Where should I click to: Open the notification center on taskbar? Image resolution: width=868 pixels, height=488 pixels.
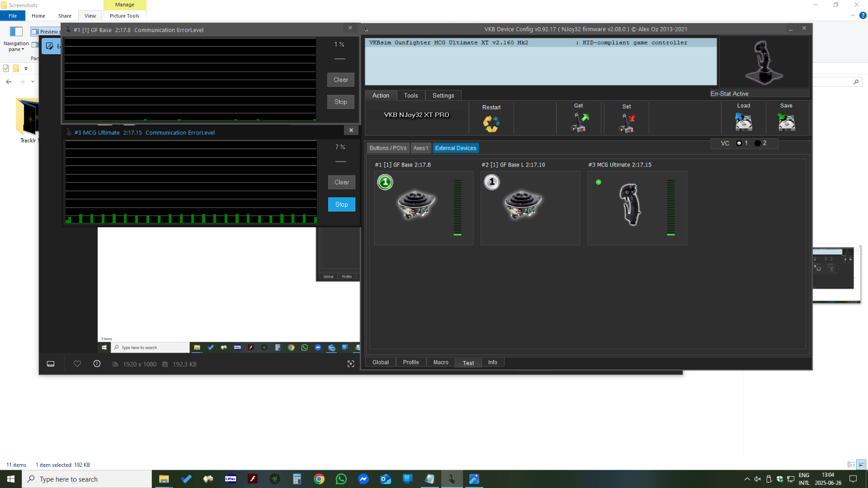tap(853, 479)
